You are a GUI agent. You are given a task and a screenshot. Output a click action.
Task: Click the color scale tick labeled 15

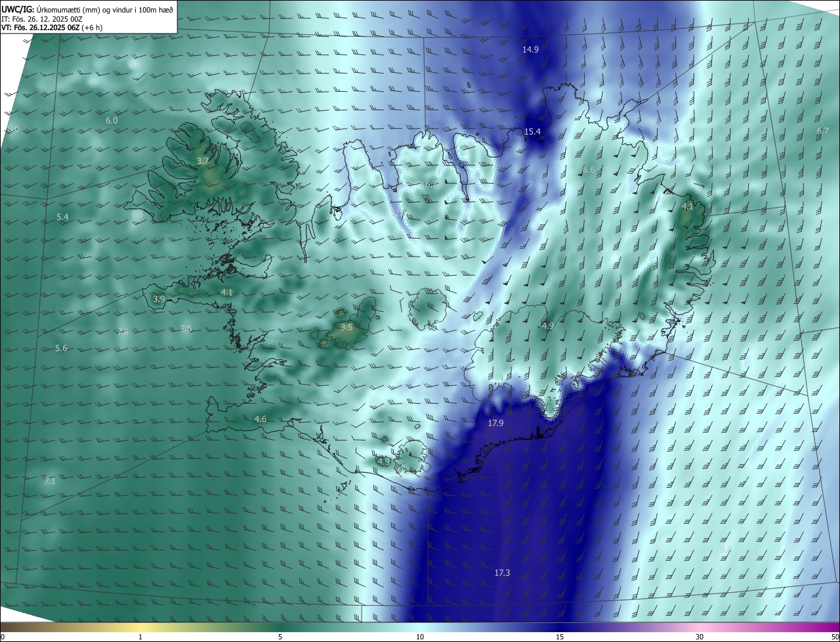point(560,637)
